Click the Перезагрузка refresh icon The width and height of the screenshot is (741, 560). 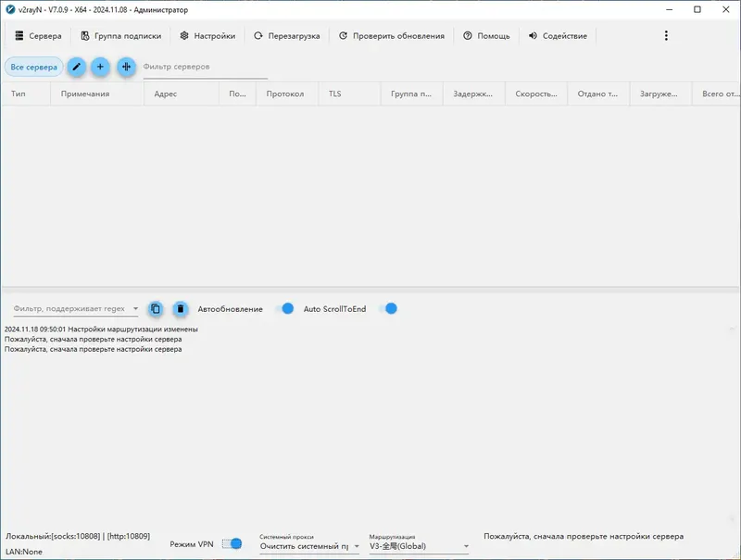pyautogui.click(x=258, y=36)
